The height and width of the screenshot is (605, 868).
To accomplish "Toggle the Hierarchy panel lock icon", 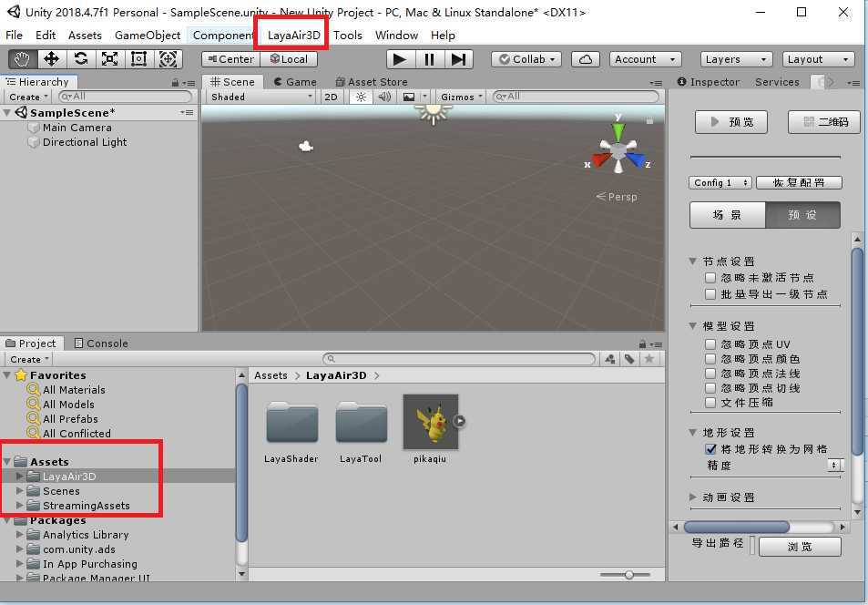I will click(x=175, y=83).
